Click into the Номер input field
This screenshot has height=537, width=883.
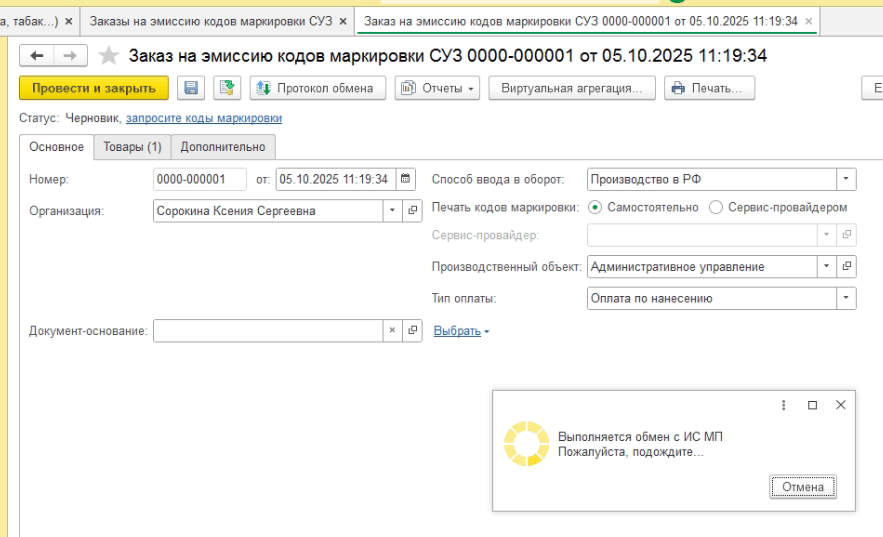(x=199, y=180)
